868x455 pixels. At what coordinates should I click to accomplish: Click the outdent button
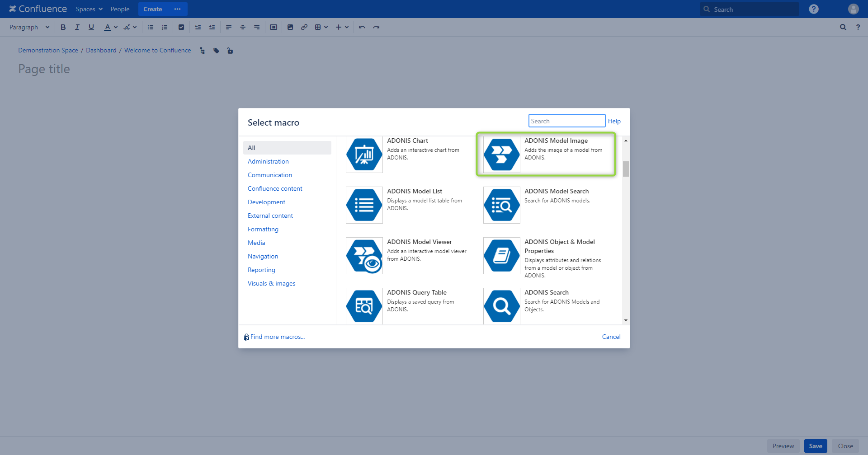pos(198,27)
